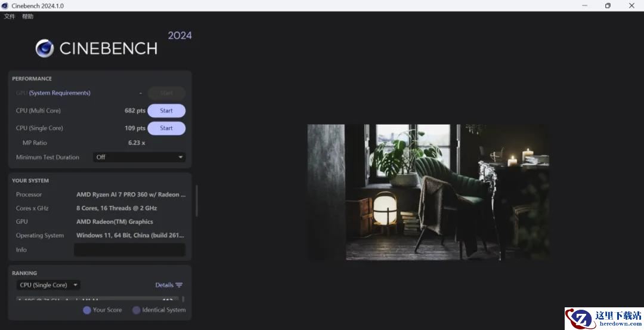Image resolution: width=644 pixels, height=330 pixels.
Task: Click the 109 pts single core score
Action: [135, 128]
